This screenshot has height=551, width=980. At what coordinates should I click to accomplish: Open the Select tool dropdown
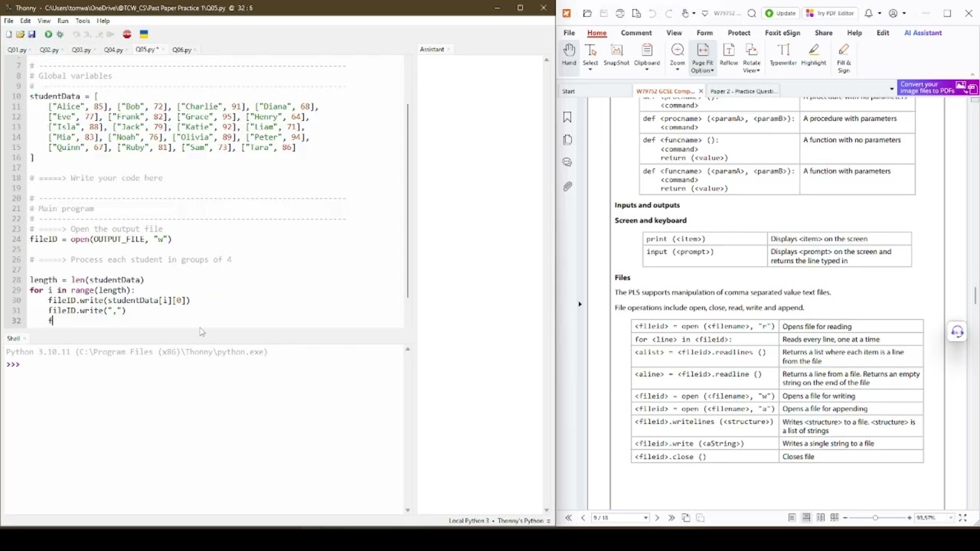[590, 70]
